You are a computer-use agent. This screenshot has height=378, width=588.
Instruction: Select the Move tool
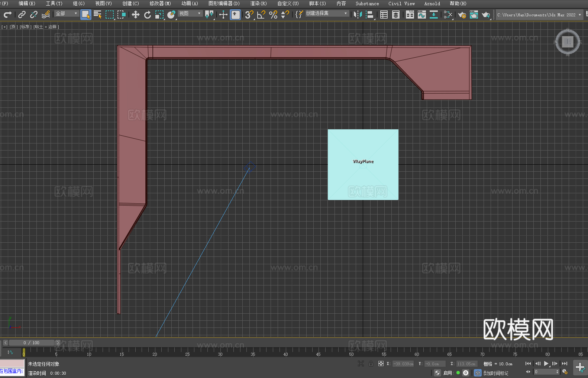(x=136, y=14)
